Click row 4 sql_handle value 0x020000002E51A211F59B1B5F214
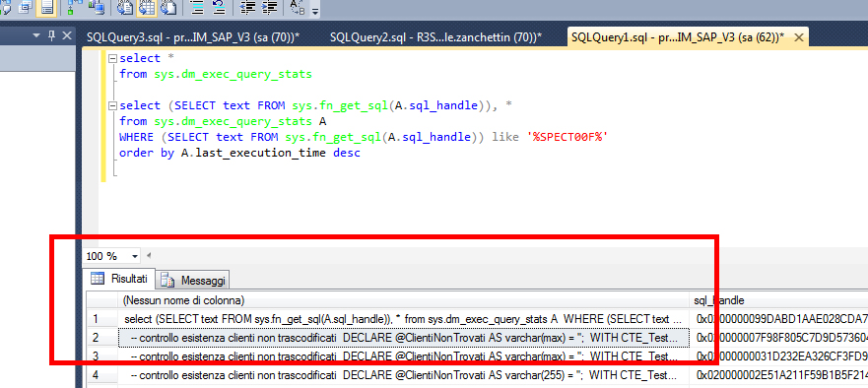This screenshot has height=388, width=868. [x=778, y=375]
